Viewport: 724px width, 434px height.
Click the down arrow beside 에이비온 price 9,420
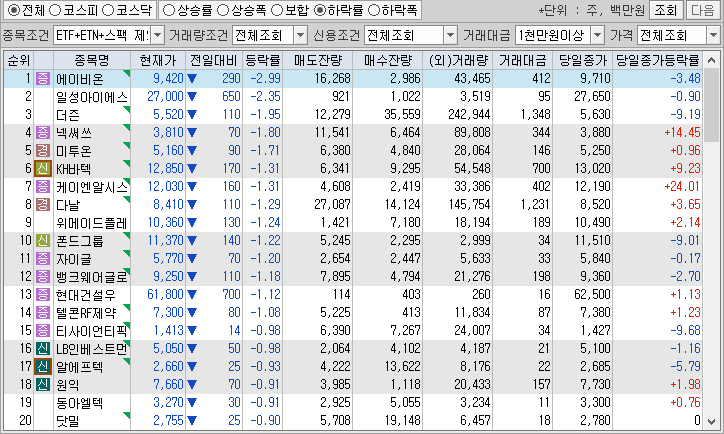192,79
